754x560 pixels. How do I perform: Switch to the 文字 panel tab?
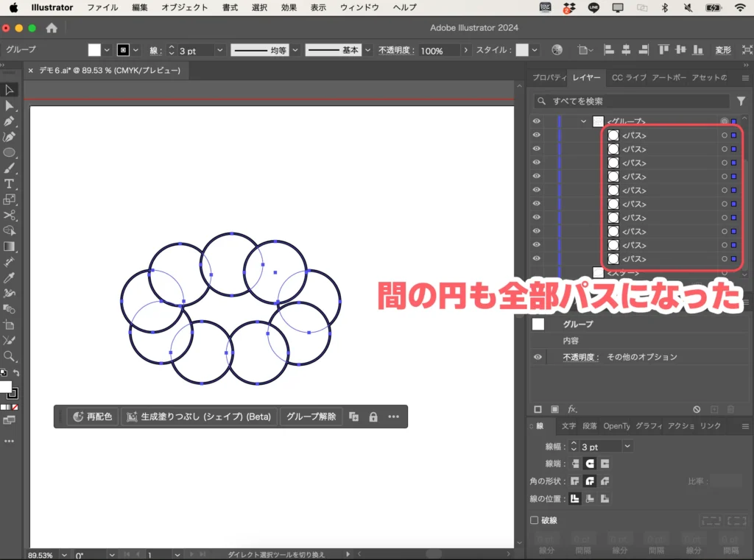pyautogui.click(x=568, y=426)
